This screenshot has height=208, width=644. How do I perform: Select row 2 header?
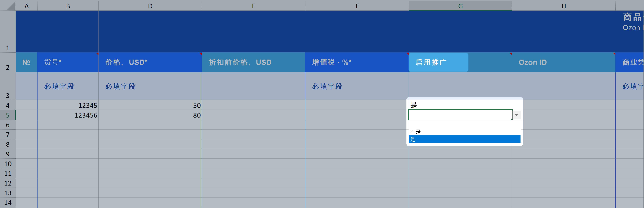click(8, 62)
